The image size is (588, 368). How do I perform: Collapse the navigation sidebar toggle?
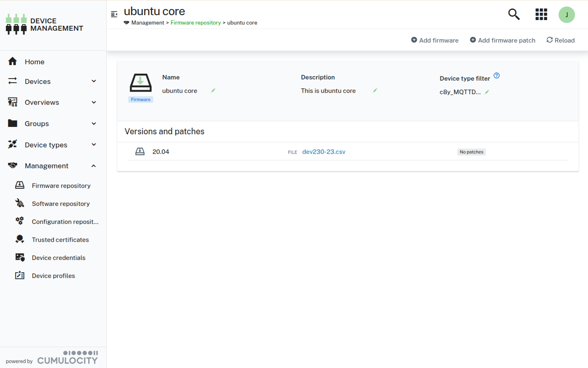[x=114, y=14]
